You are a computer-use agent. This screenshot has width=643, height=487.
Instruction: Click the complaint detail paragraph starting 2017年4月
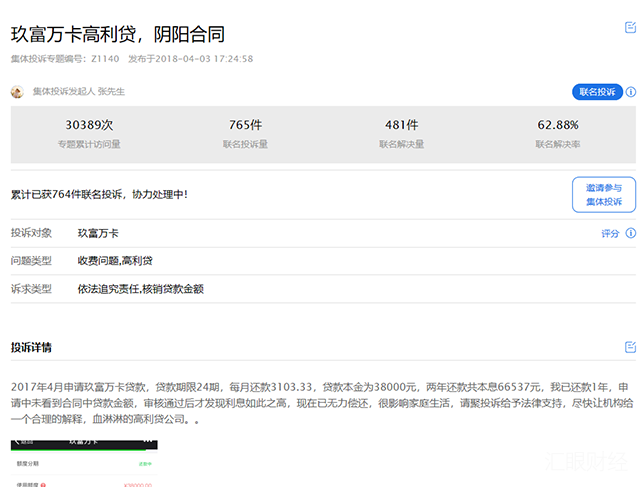click(x=322, y=403)
